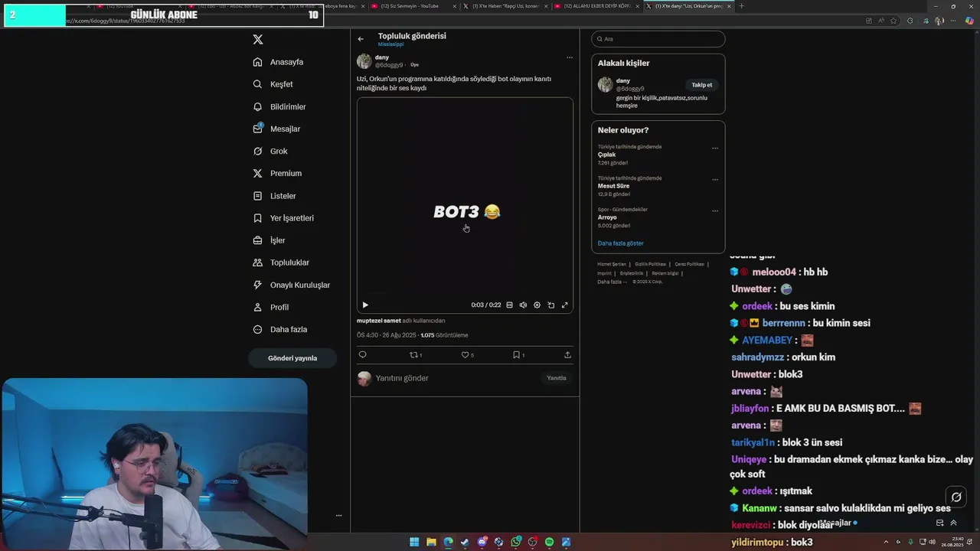Play the video
Screen dimensions: 980x551
coord(365,305)
